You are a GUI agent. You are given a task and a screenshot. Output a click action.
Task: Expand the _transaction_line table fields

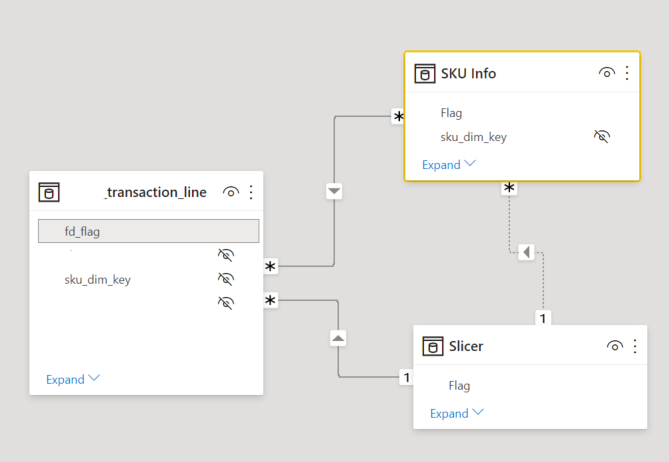tap(73, 379)
